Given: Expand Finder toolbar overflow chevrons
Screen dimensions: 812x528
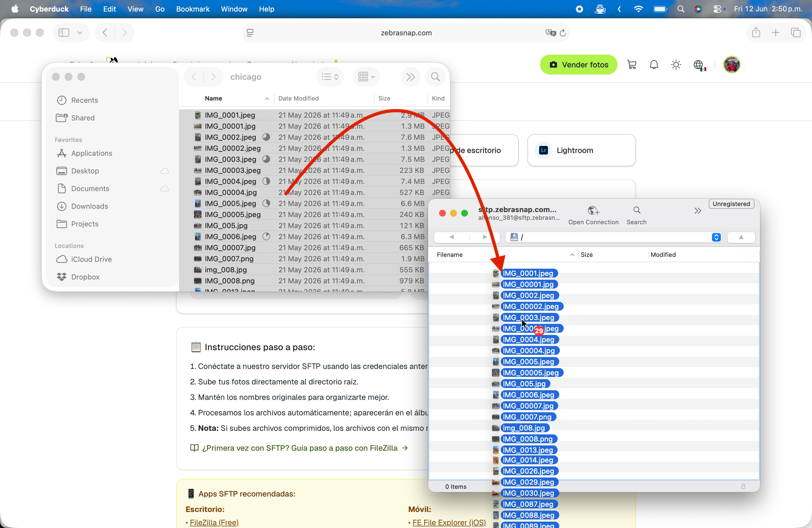Looking at the screenshot, I should tap(410, 77).
